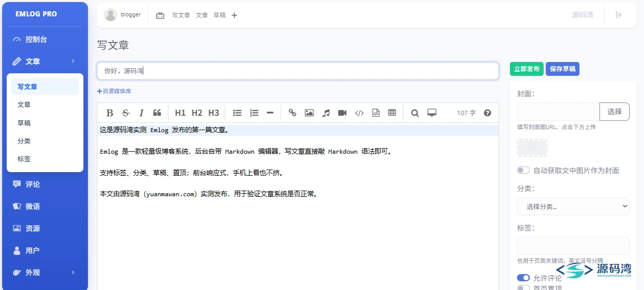The image size is (644, 290).
Task: Click 草稿 shortcut in top bar
Action: point(220,15)
